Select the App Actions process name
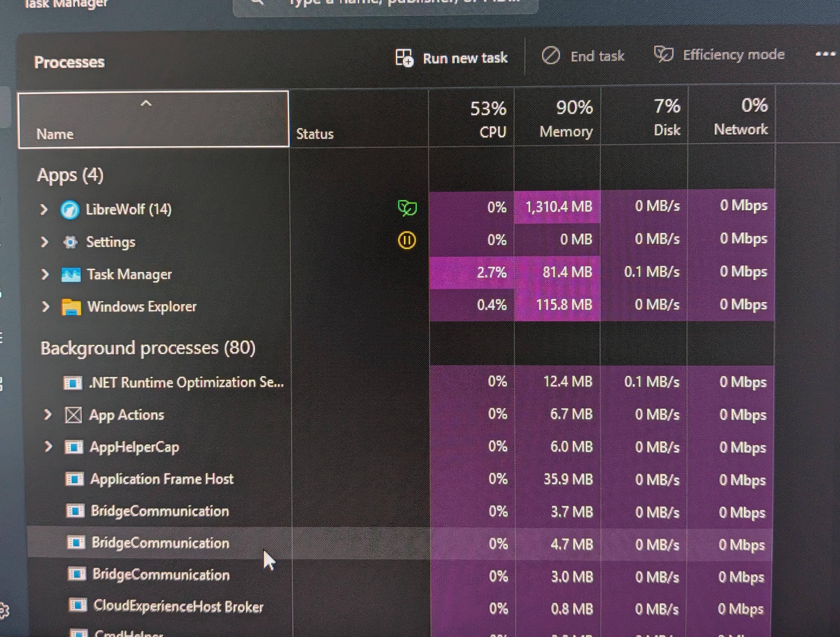This screenshot has width=840, height=637. point(127,415)
